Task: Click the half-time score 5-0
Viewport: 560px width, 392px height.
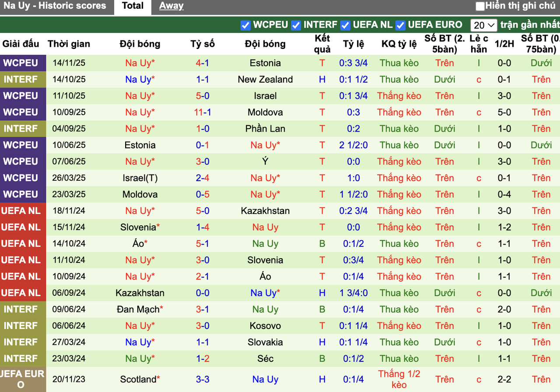Action: tap(504, 112)
